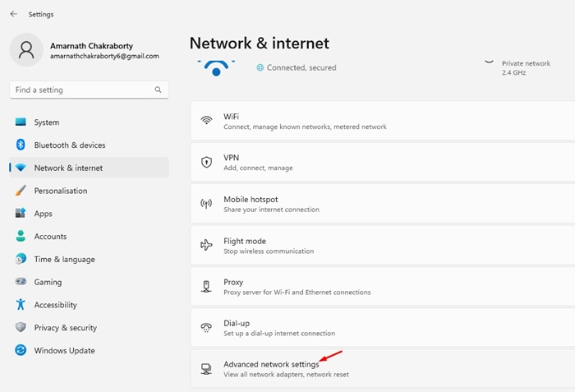The image size is (575, 392).
Task: Go to Gaming settings
Action: pos(89,282)
